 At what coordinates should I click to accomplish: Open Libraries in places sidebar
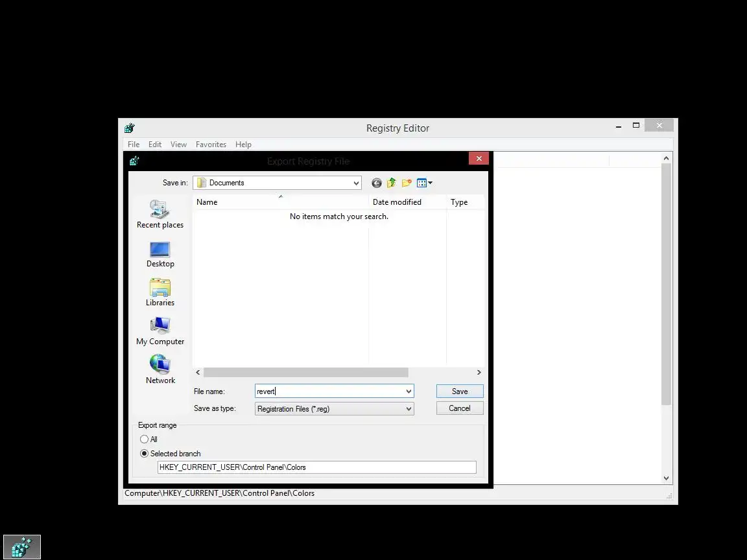[x=160, y=293]
